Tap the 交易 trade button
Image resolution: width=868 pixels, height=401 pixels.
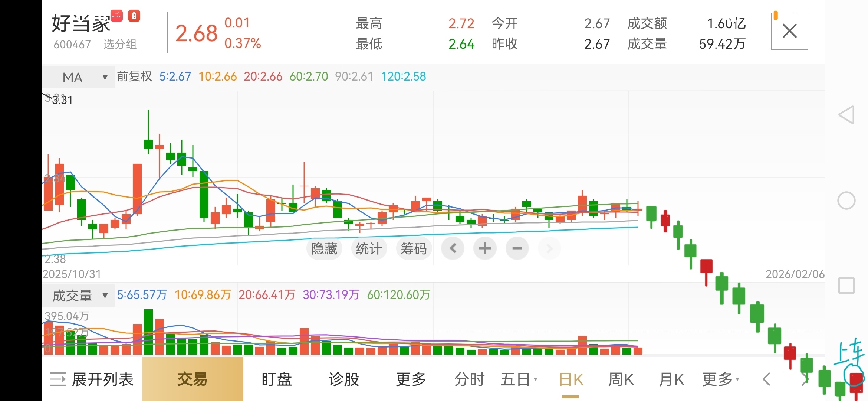[193, 379]
